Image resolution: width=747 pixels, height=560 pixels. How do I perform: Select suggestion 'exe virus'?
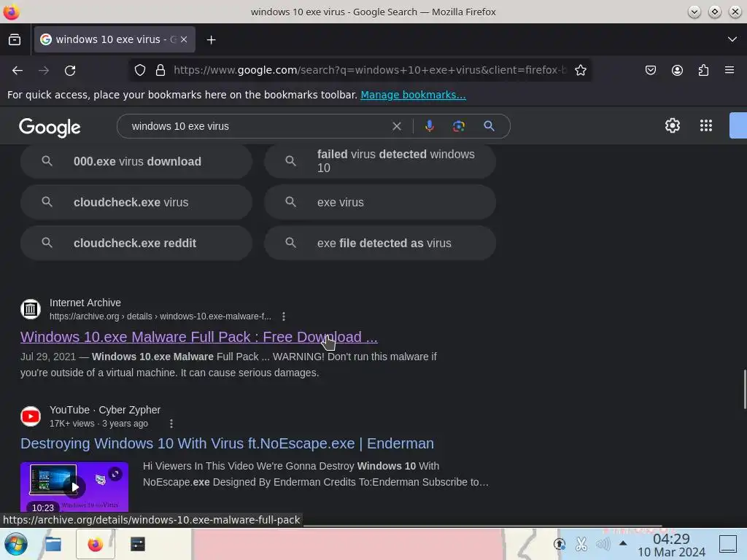coord(380,203)
